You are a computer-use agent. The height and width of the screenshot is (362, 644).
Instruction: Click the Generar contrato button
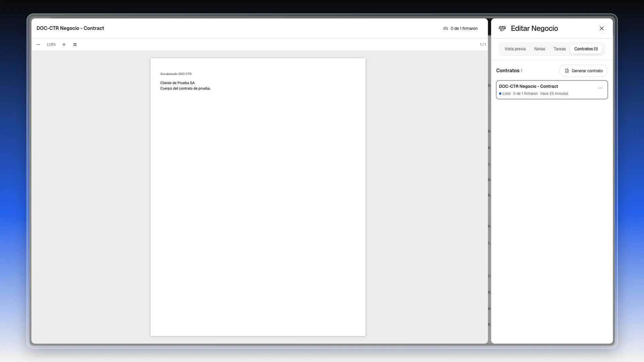click(x=583, y=71)
